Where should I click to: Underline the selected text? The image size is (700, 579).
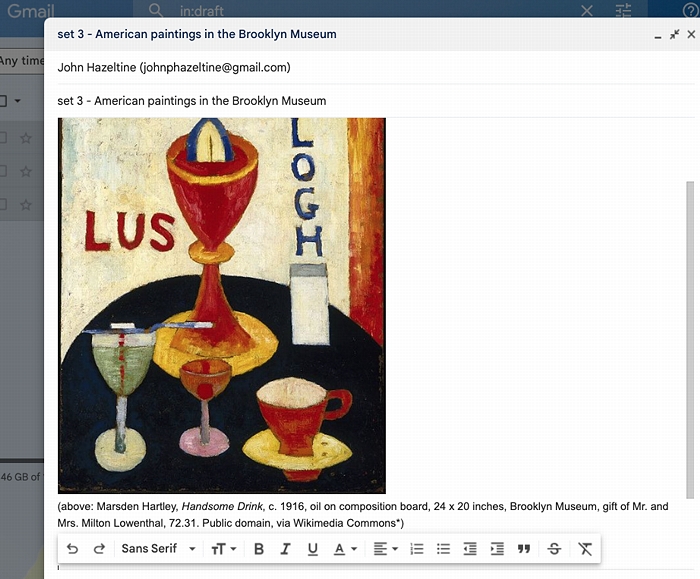[x=312, y=549]
